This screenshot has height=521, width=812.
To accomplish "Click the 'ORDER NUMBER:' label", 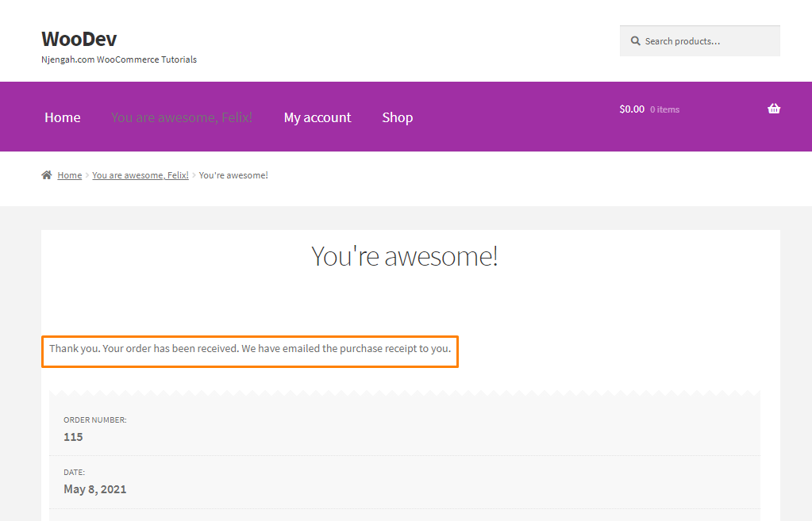I will point(94,419).
